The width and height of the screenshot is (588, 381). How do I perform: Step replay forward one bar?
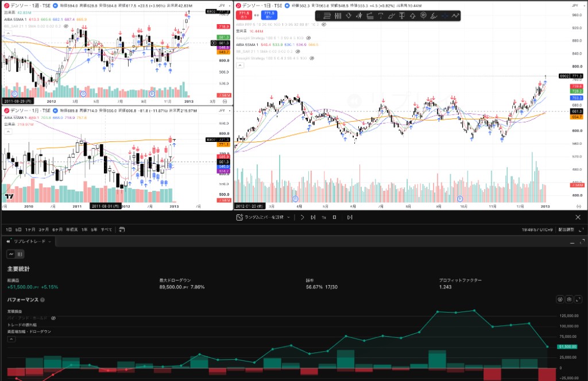click(313, 217)
